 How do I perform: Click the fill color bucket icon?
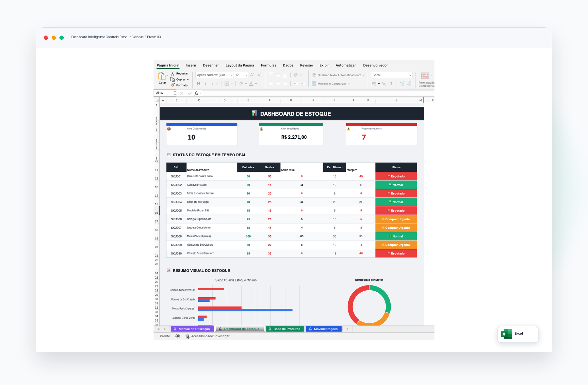[241, 84]
